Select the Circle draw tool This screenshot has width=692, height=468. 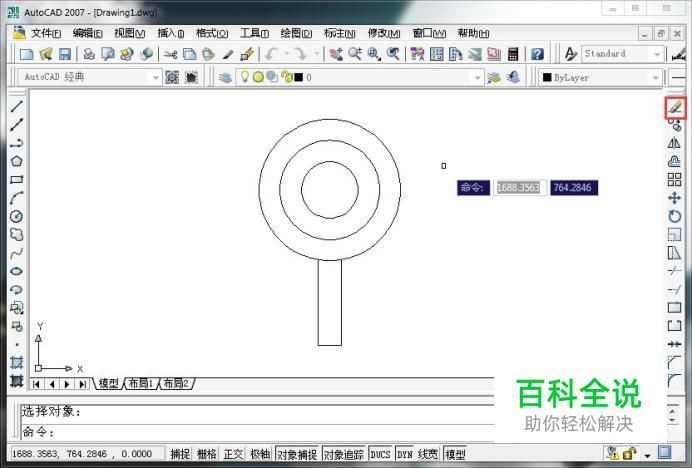click(17, 216)
